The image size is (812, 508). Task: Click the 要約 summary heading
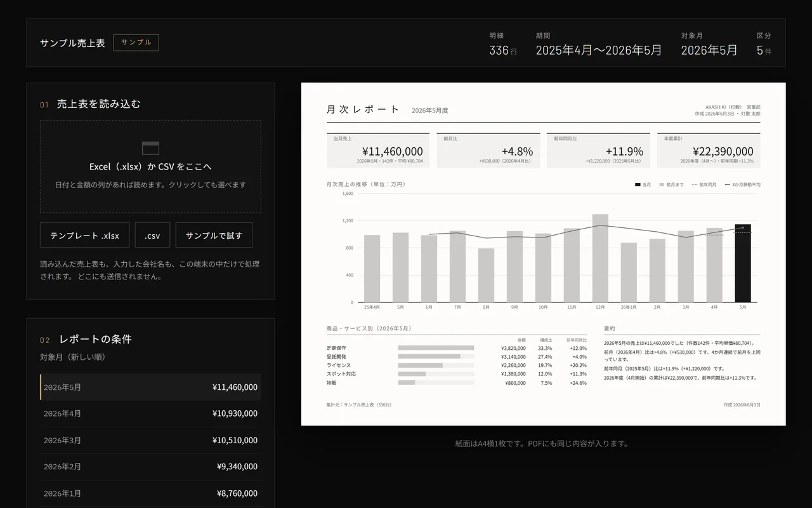610,328
